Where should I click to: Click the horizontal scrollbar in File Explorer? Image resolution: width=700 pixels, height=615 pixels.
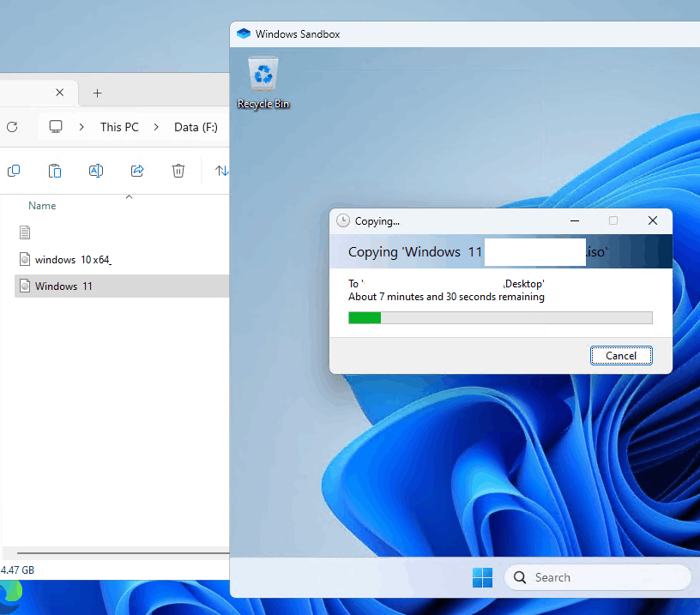[x=123, y=553]
